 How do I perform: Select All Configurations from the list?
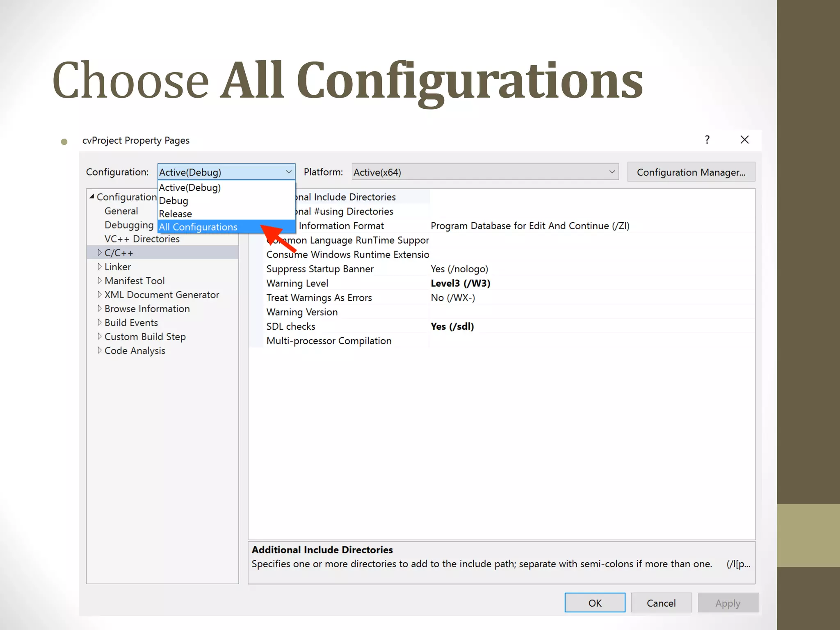198,227
